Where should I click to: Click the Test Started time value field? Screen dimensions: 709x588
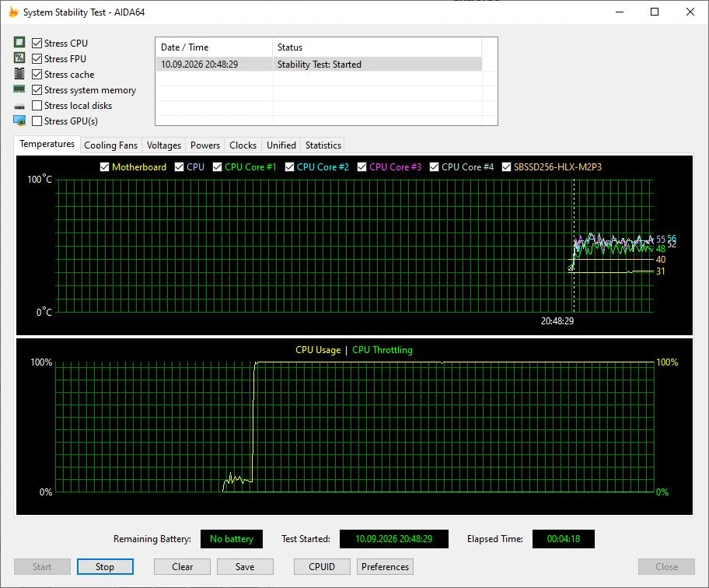(394, 539)
